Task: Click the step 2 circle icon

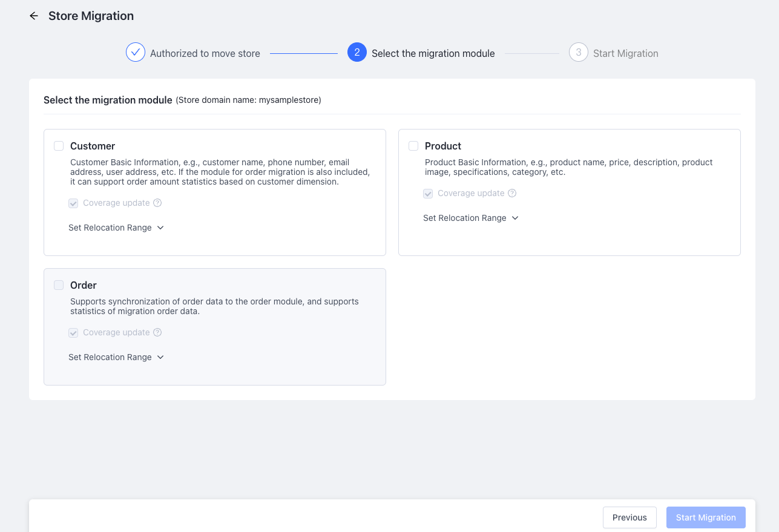Action: click(x=357, y=53)
